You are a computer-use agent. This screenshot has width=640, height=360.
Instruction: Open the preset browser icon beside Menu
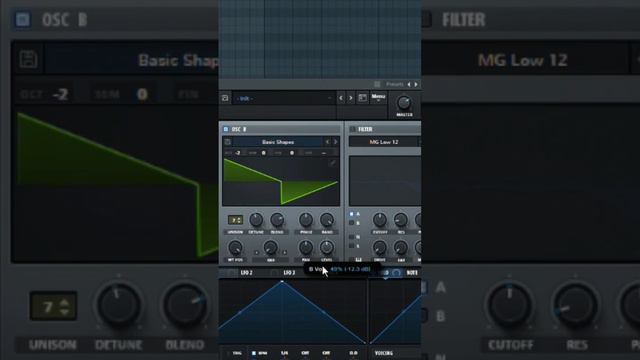click(x=362, y=98)
